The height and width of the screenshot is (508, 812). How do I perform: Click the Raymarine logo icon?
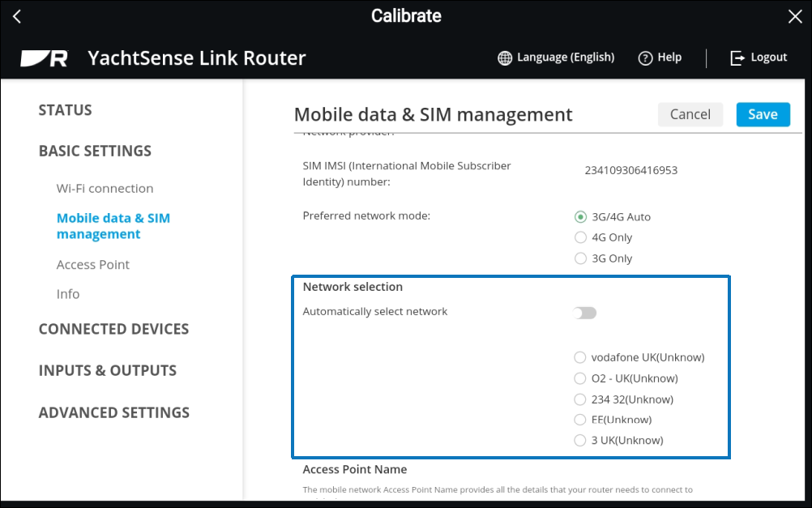click(x=45, y=58)
